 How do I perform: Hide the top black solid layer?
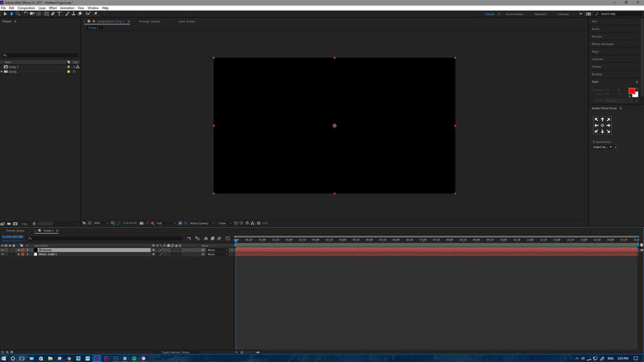pyautogui.click(x=3, y=250)
